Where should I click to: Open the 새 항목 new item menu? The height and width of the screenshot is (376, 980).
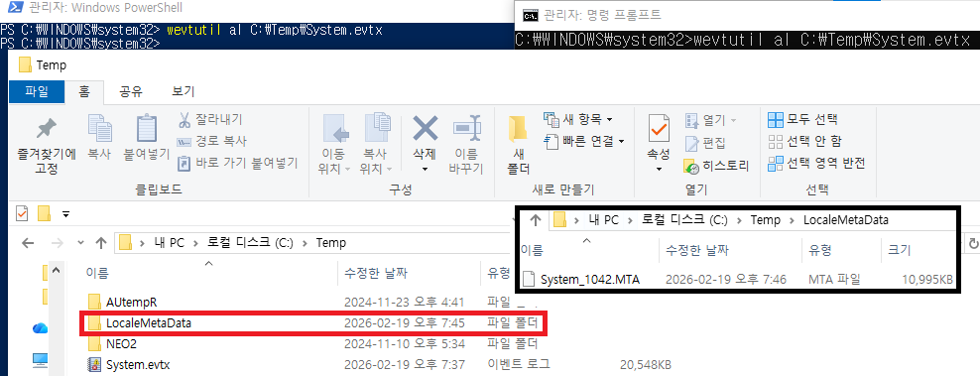(x=578, y=119)
